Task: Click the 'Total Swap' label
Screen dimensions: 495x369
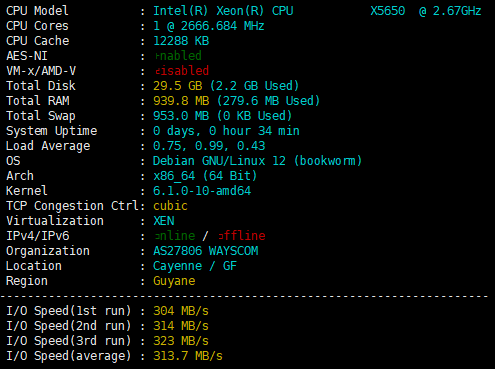Action: [41, 116]
